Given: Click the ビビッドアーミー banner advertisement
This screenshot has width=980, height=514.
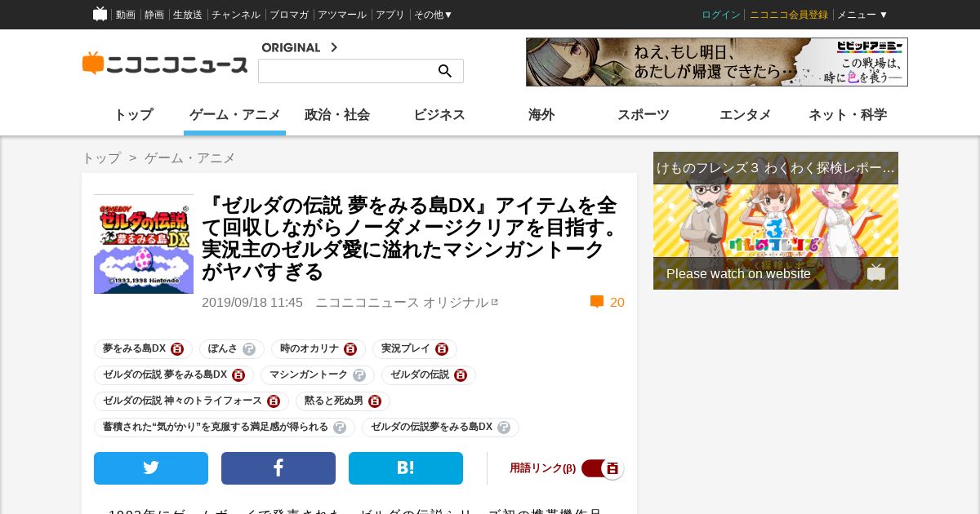Looking at the screenshot, I should 717,62.
